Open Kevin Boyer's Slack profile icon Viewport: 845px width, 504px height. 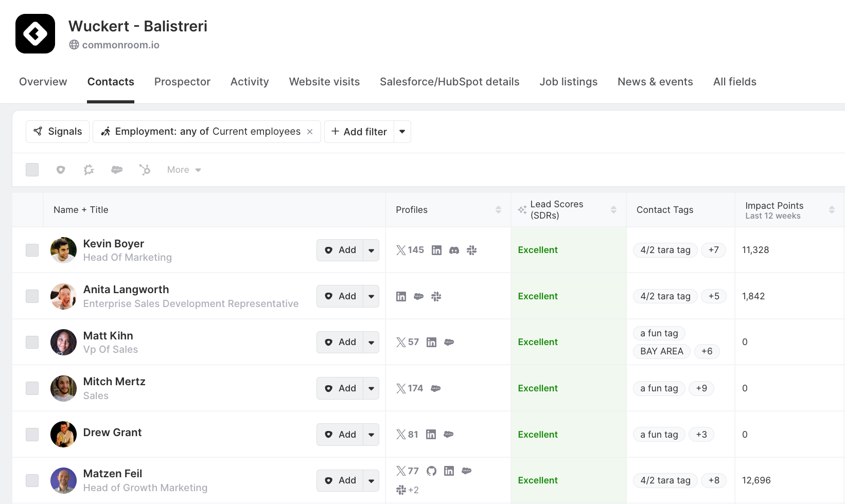pos(471,250)
